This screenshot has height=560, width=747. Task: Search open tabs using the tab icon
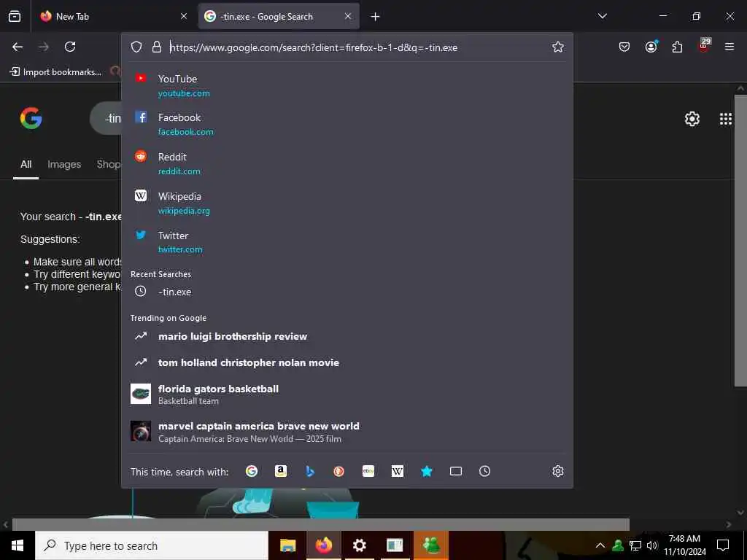[456, 471]
